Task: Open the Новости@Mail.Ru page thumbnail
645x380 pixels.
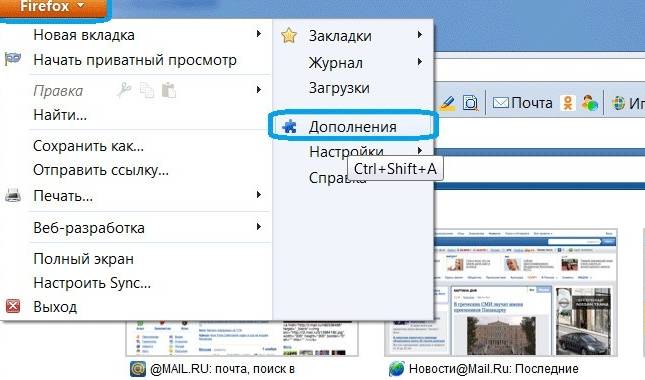Action: point(501,292)
